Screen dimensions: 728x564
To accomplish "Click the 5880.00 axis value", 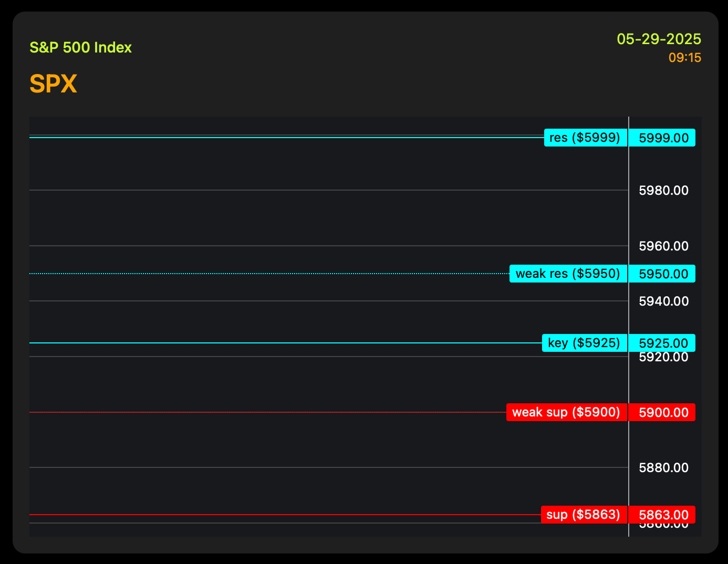I will [x=663, y=467].
